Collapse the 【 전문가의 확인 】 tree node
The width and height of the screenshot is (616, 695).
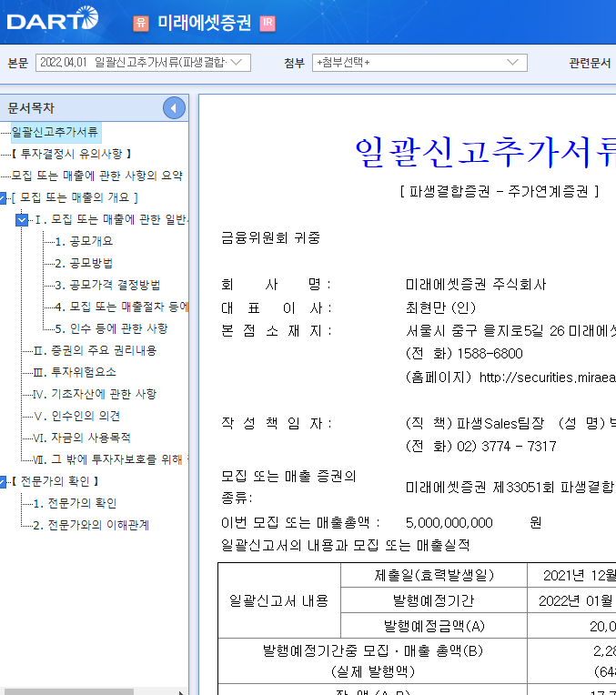pos(3,482)
